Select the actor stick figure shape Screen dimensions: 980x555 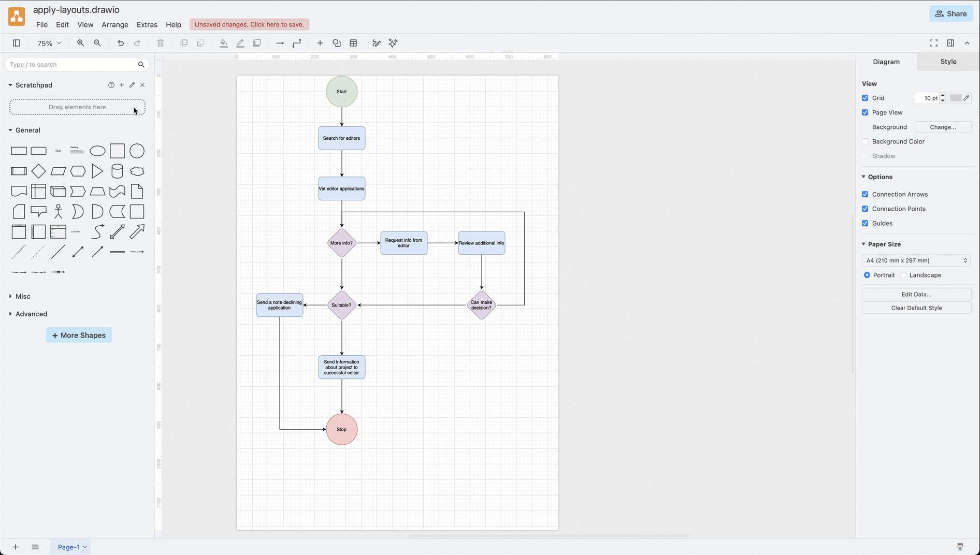pyautogui.click(x=59, y=211)
